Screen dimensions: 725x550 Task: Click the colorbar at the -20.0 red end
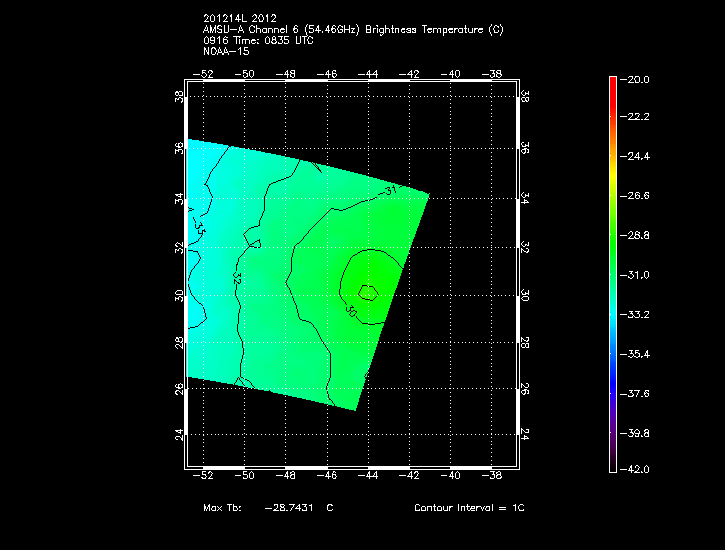pos(613,80)
